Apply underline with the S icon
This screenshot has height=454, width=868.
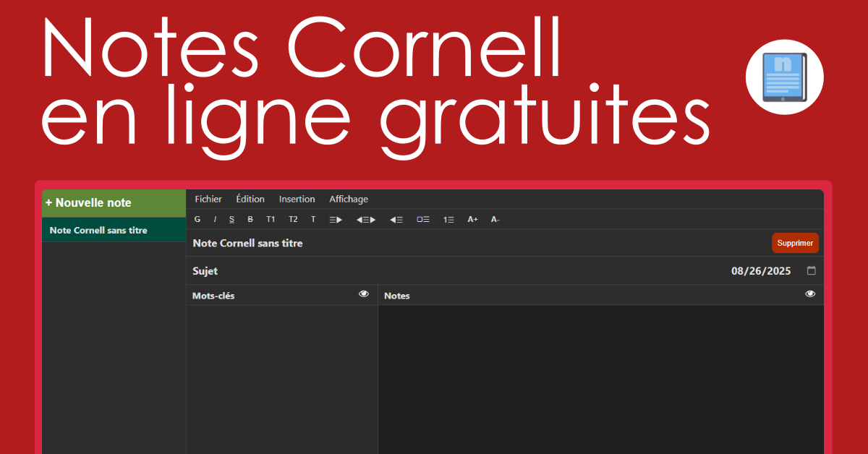point(231,219)
